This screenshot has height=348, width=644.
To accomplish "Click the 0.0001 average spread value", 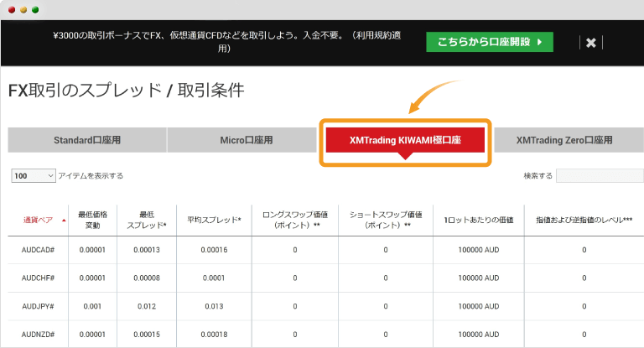I will [x=214, y=278].
